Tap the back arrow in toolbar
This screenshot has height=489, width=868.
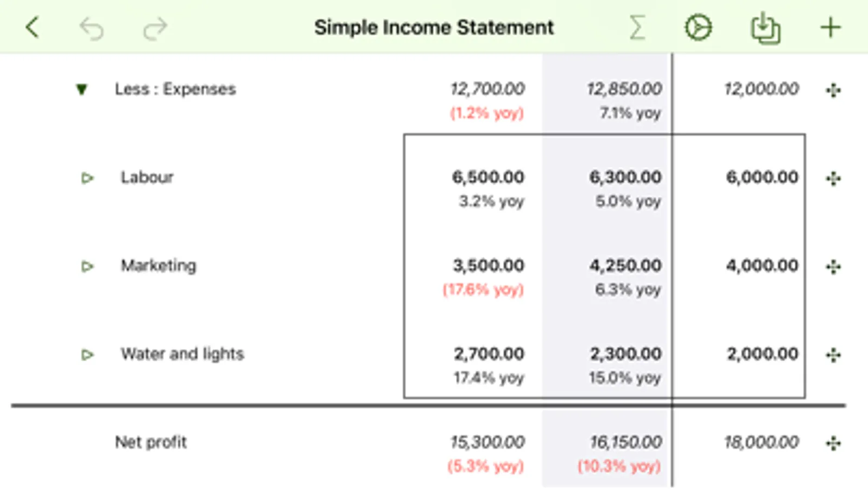(x=33, y=27)
